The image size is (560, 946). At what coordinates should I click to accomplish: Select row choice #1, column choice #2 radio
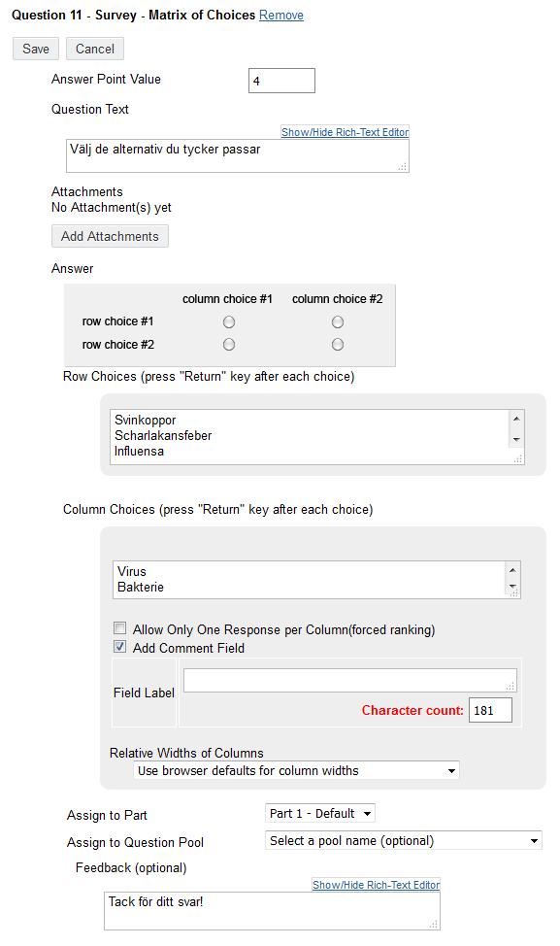tap(338, 322)
